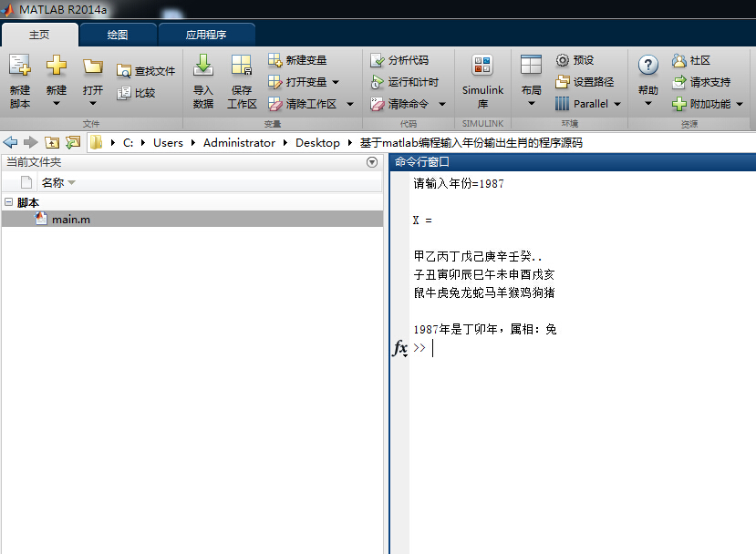
Task: Click Run and Time (运行和计时) icon
Action: coord(377,82)
